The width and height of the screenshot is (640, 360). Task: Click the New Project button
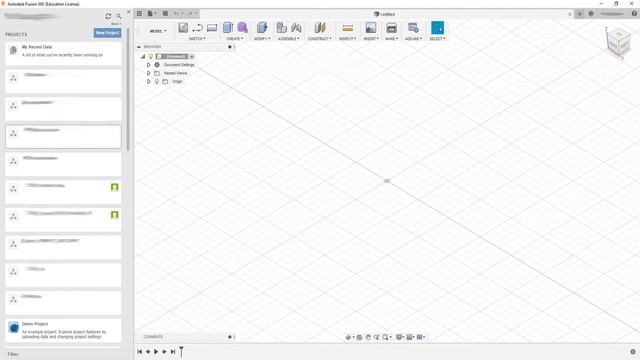click(x=107, y=33)
